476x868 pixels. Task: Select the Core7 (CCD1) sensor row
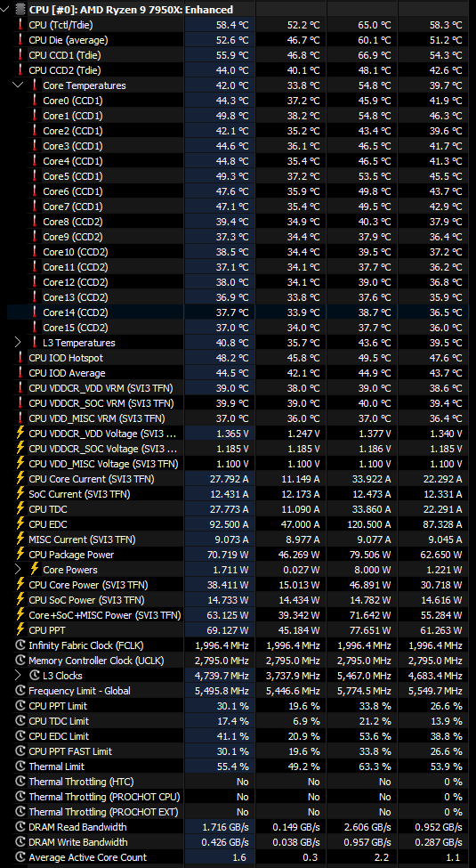coord(238,207)
